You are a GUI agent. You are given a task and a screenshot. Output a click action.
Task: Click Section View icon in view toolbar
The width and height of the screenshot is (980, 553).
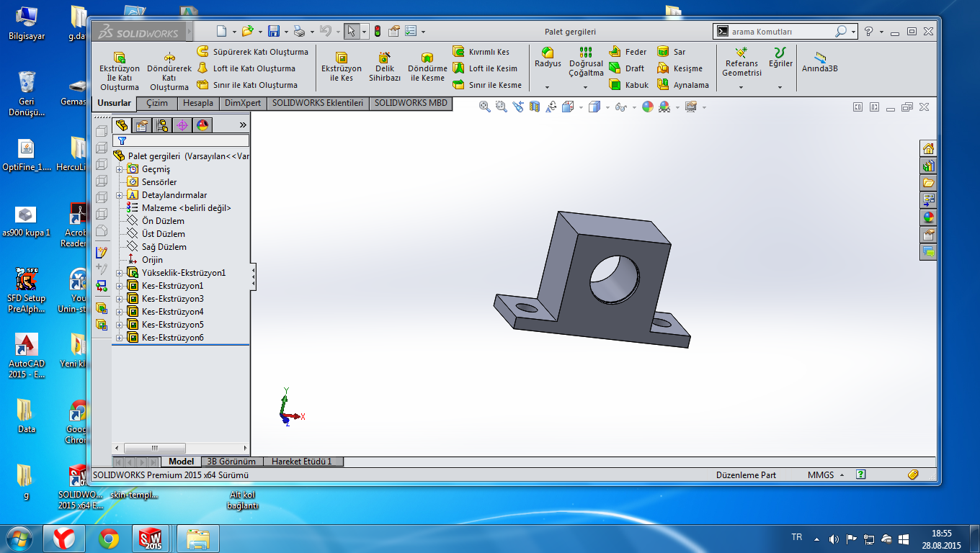(534, 107)
